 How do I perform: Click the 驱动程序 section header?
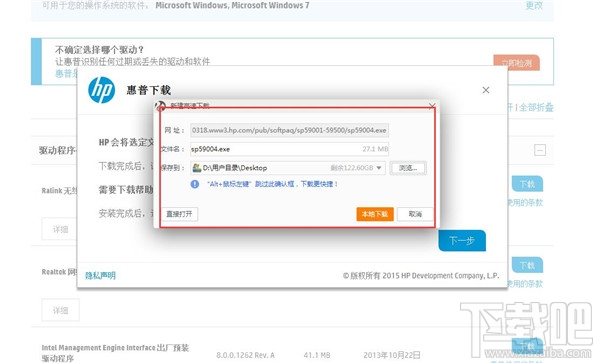pos(57,150)
